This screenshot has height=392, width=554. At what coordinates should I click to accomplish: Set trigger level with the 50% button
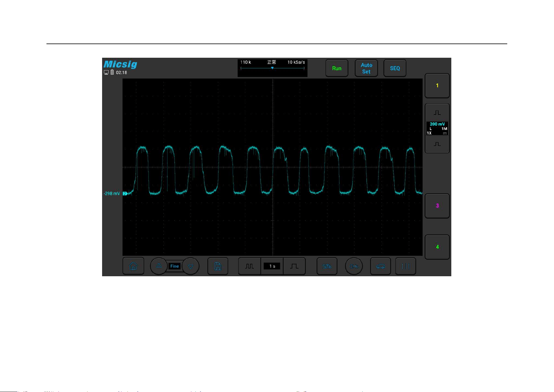(327, 266)
